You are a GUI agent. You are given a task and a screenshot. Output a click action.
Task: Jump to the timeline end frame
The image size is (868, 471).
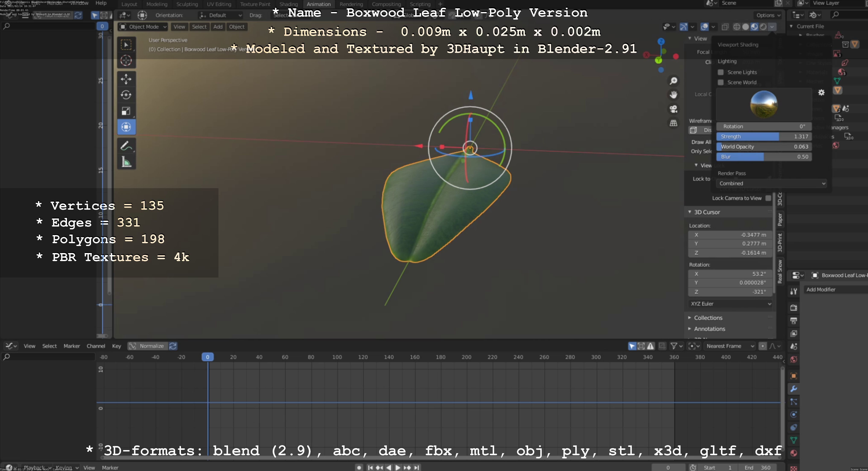point(417,468)
